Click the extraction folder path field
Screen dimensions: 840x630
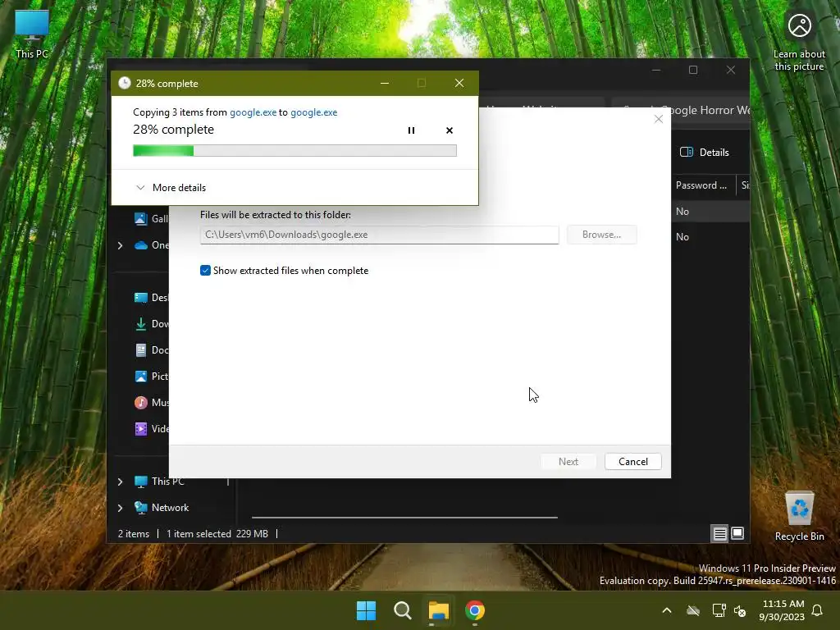tap(379, 235)
